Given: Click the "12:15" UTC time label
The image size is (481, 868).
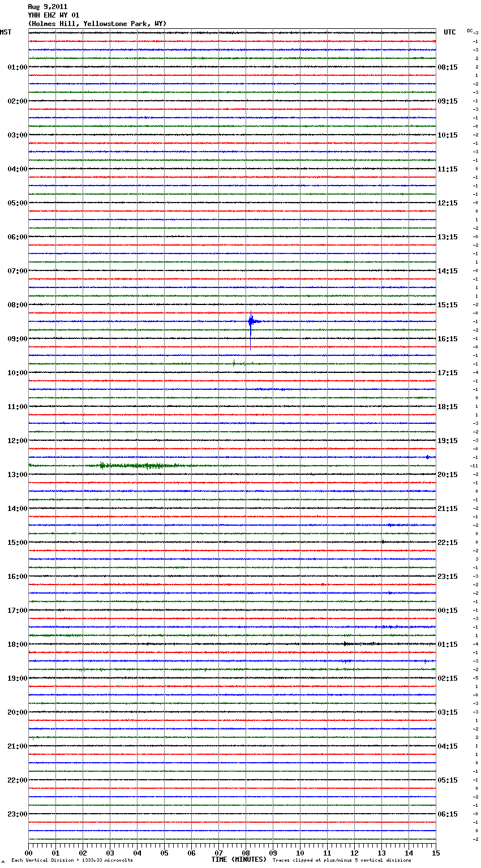Looking at the screenshot, I should (x=448, y=203).
